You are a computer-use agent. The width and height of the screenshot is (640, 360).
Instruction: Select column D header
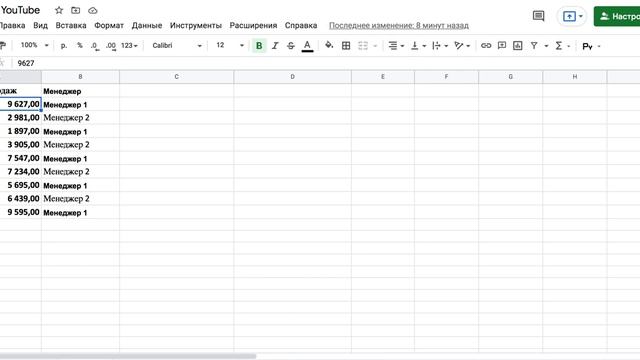293,77
